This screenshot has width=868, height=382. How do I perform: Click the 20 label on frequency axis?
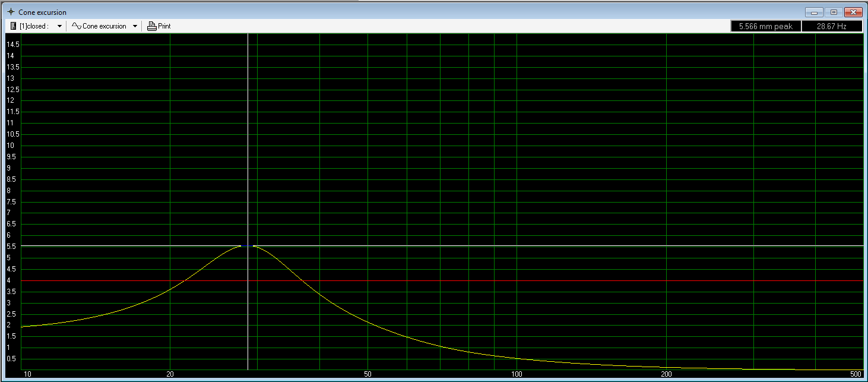[170, 374]
